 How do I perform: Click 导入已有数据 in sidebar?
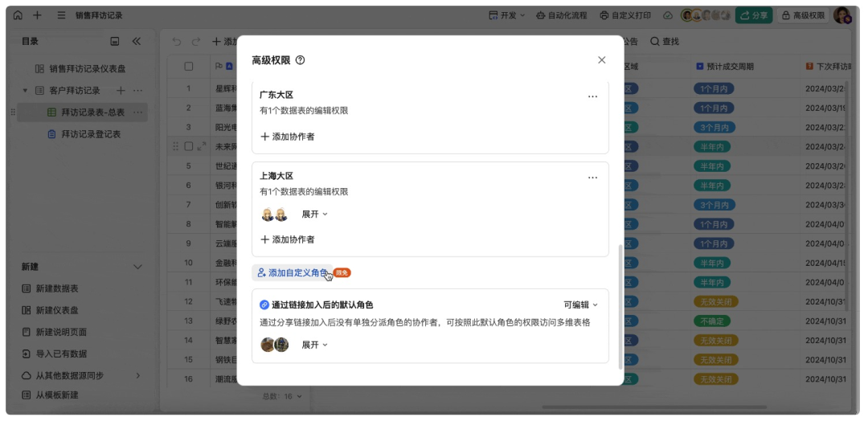click(55, 354)
